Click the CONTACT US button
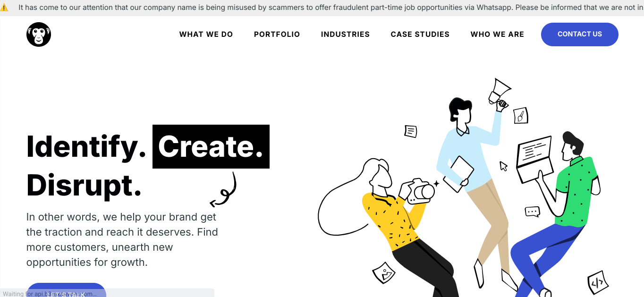Image resolution: width=644 pixels, height=297 pixels. tap(580, 34)
